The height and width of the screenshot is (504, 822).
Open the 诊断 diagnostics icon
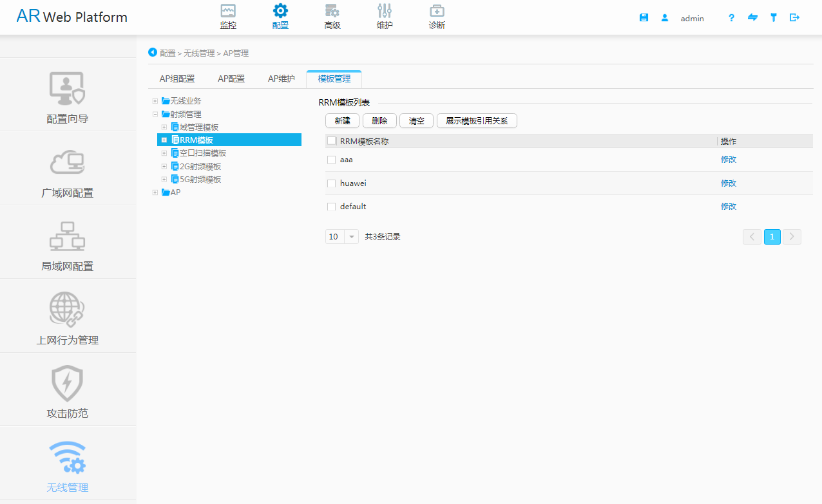pos(437,11)
